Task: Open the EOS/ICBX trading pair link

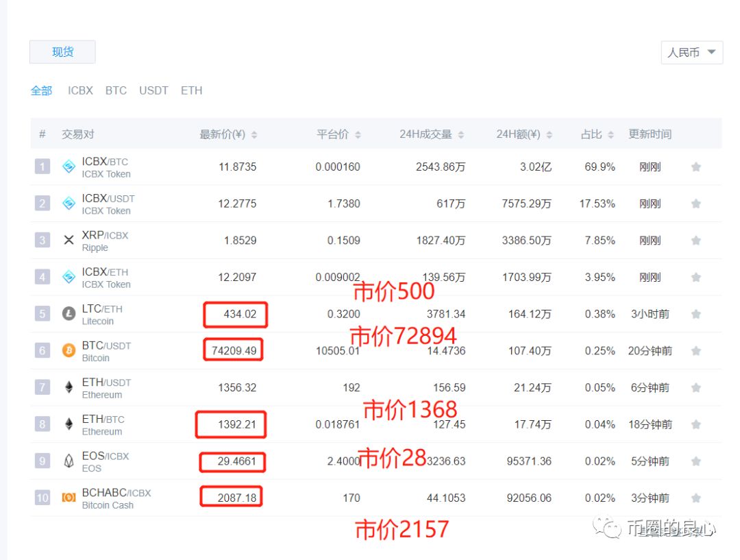Action: pos(106,456)
